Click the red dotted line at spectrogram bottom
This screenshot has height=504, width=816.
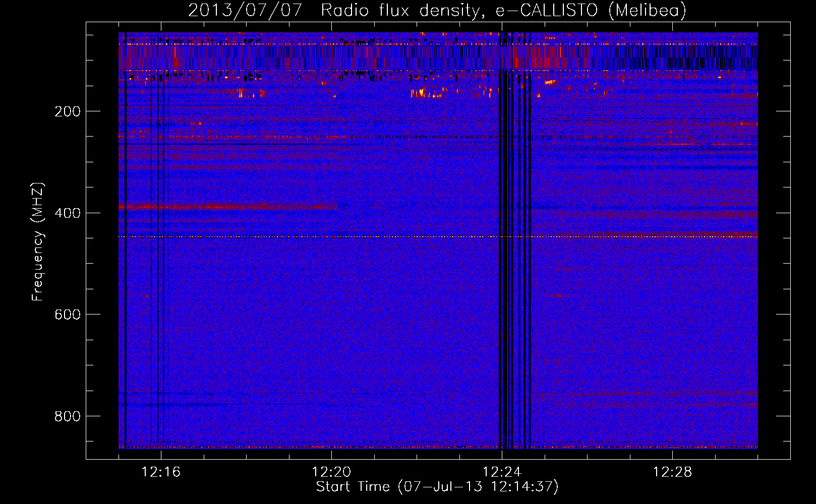(438, 447)
